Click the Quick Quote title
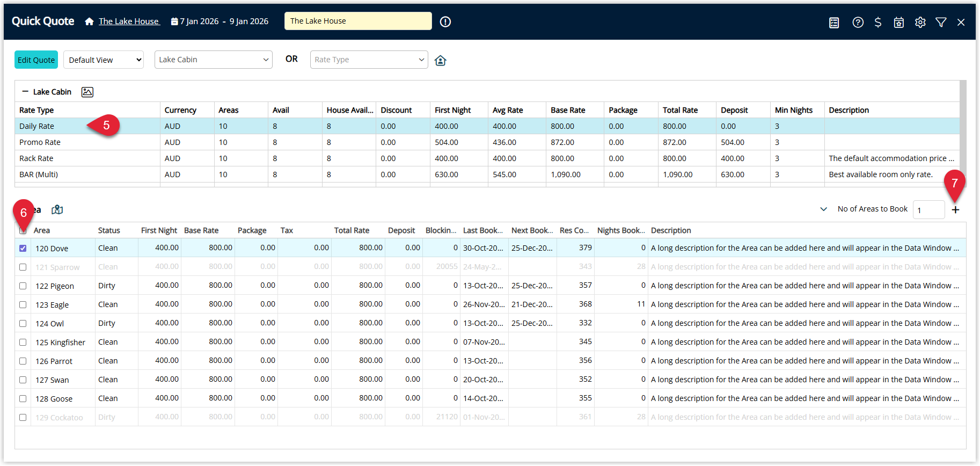Viewport: 980px width, 466px height. 43,21
